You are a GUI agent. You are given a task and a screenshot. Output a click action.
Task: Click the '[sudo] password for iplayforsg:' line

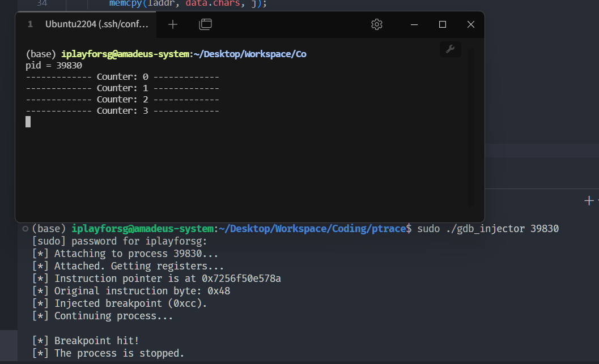(x=120, y=242)
